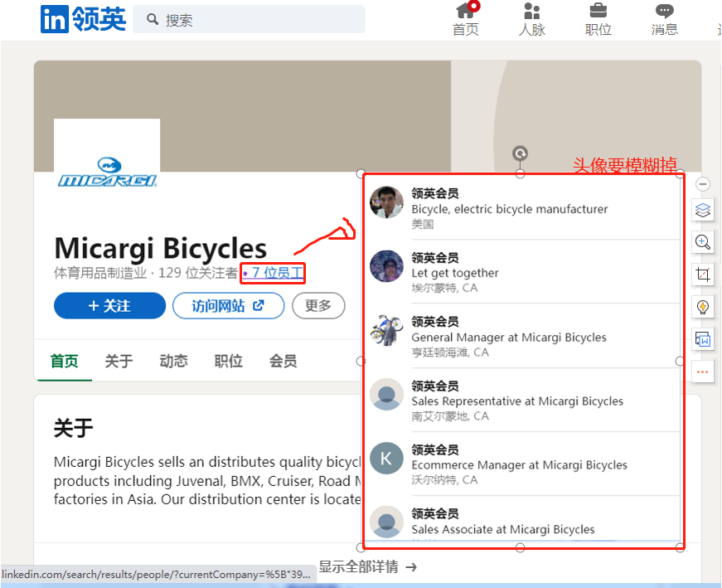Click the picture-to-document icon on the floating toolbar
722x588 pixels.
click(703, 340)
